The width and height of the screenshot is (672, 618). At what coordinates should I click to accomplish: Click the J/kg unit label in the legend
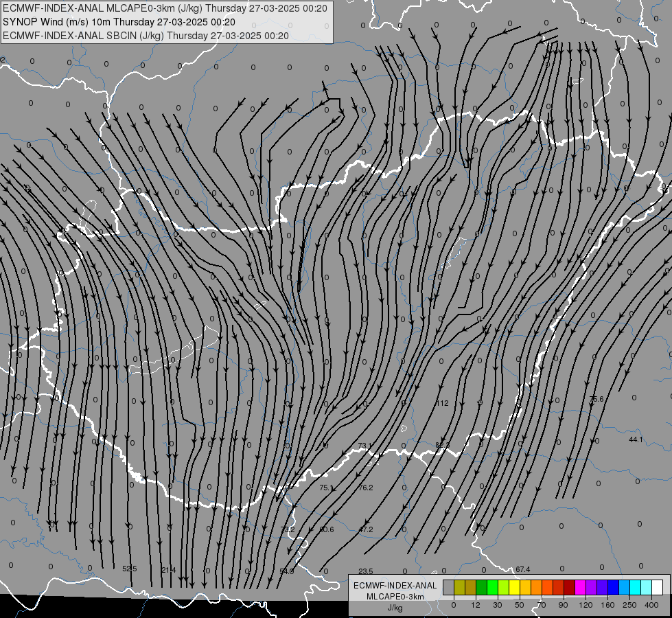395,608
